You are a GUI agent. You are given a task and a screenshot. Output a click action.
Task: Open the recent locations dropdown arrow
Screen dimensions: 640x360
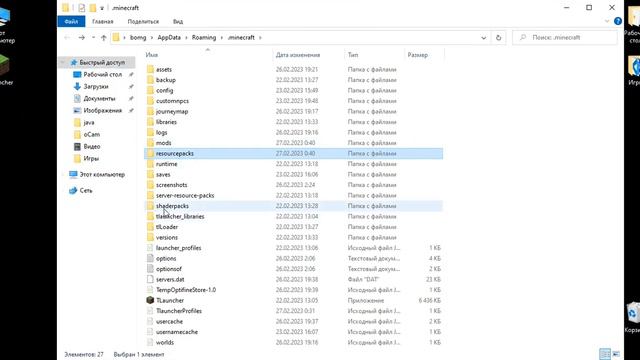[93, 38]
